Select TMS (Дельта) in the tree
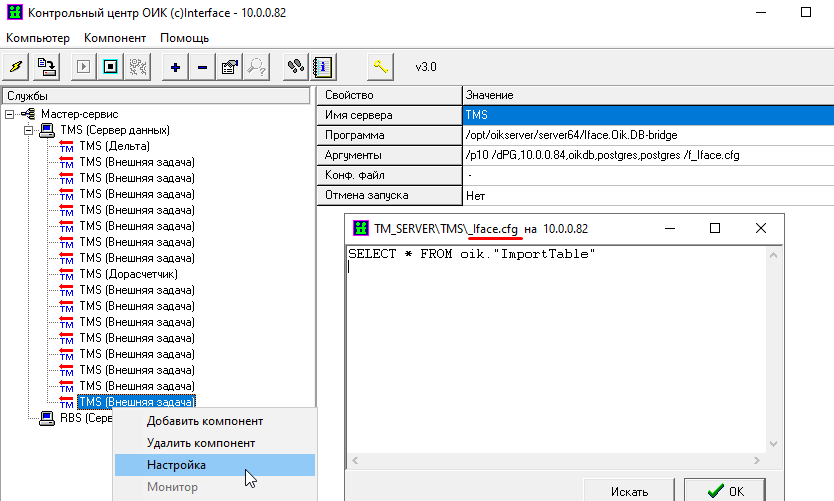Screen dimensions: 834x501 click(x=115, y=146)
